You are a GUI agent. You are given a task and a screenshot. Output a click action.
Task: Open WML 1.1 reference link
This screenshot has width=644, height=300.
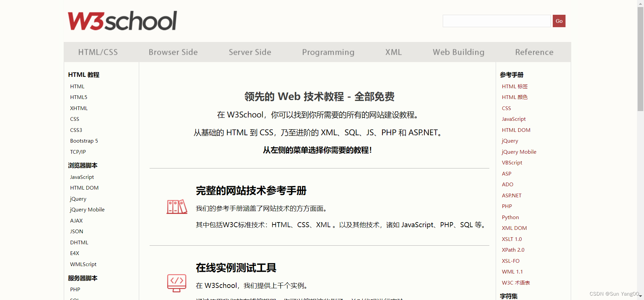coord(513,272)
